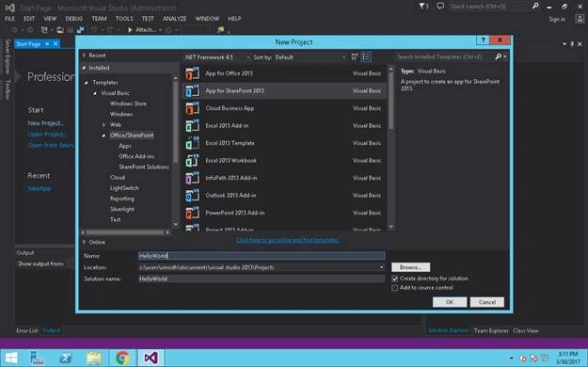Open Server Manager from the taskbar
Viewport: 588px width, 367px height.
click(x=37, y=358)
